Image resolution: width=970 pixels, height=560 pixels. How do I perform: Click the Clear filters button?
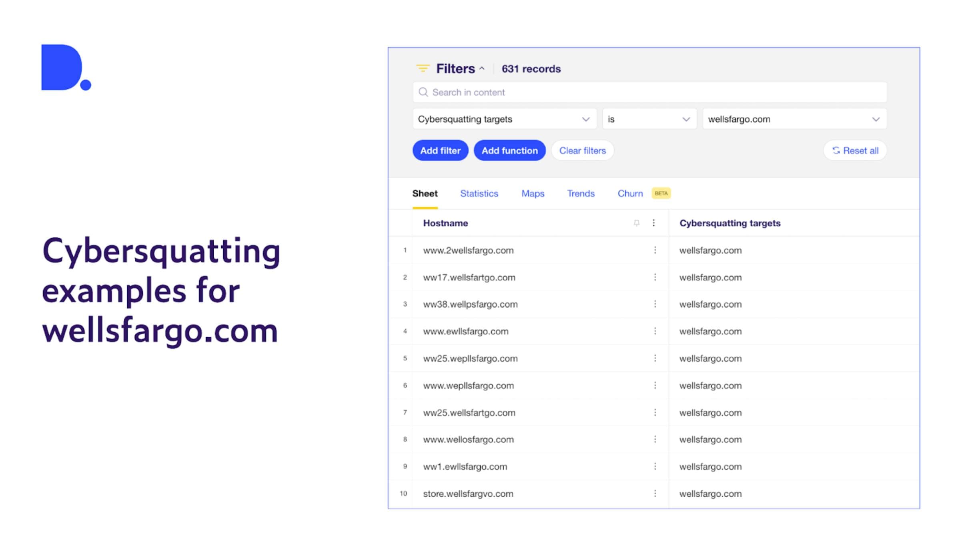582,150
